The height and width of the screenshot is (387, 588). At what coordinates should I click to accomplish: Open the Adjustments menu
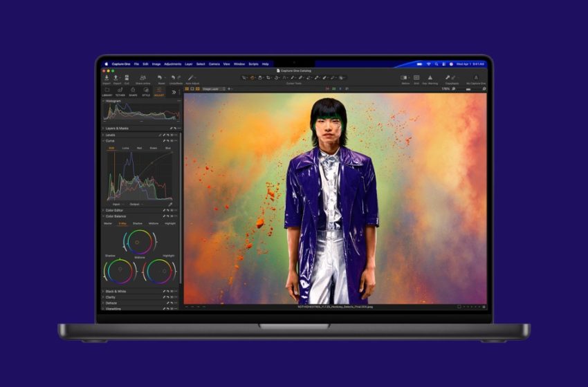tap(172, 64)
